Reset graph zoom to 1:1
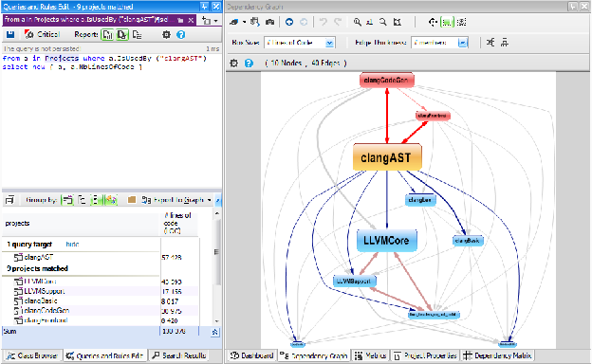 point(370,22)
